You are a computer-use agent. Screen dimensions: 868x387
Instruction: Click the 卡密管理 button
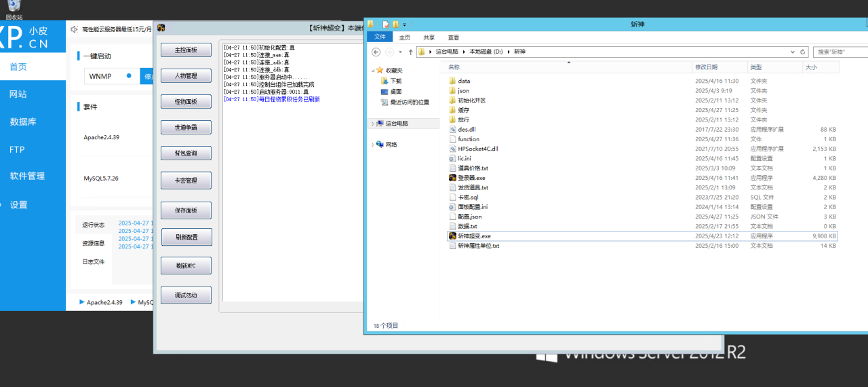tap(186, 181)
